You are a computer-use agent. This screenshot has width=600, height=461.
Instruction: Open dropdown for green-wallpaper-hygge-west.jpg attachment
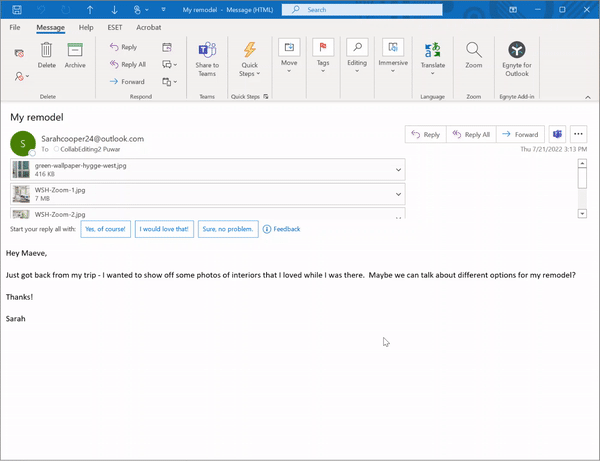coord(398,169)
